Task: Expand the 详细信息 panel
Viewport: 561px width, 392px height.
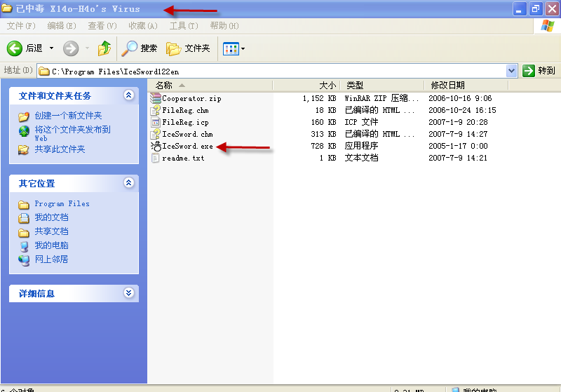Action: (129, 293)
